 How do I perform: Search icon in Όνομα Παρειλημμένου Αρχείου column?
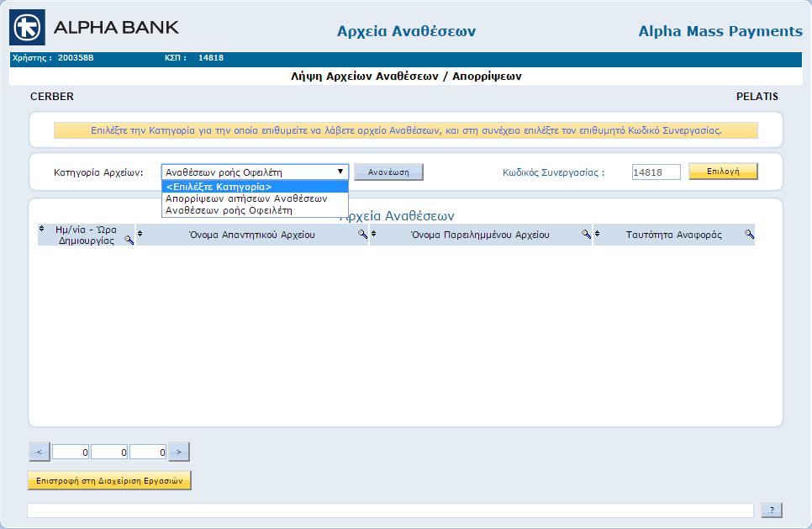pyautogui.click(x=586, y=234)
